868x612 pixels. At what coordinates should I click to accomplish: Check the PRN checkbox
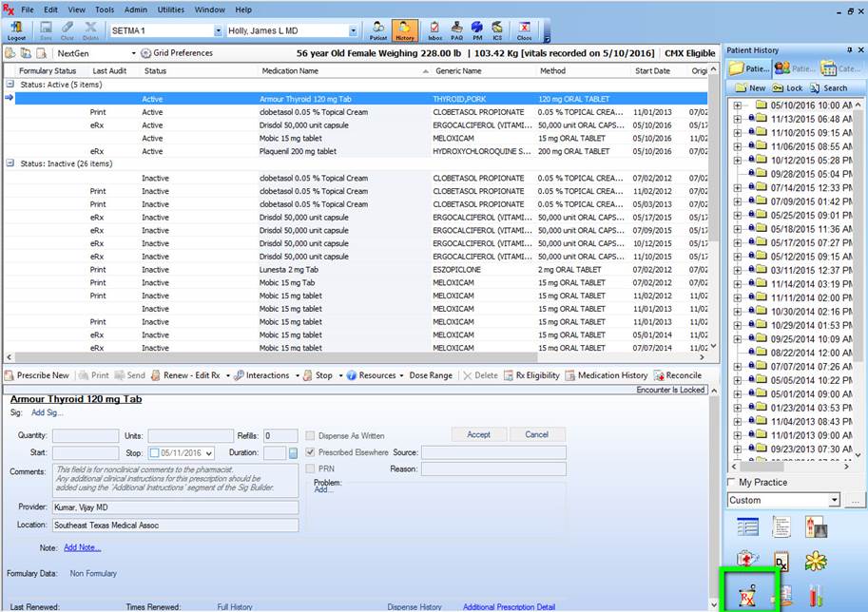(x=310, y=469)
